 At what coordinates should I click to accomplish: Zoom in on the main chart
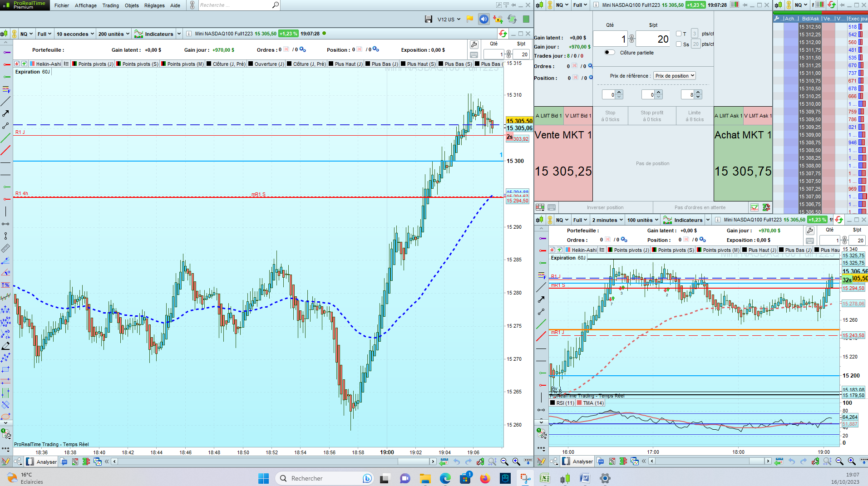516,461
